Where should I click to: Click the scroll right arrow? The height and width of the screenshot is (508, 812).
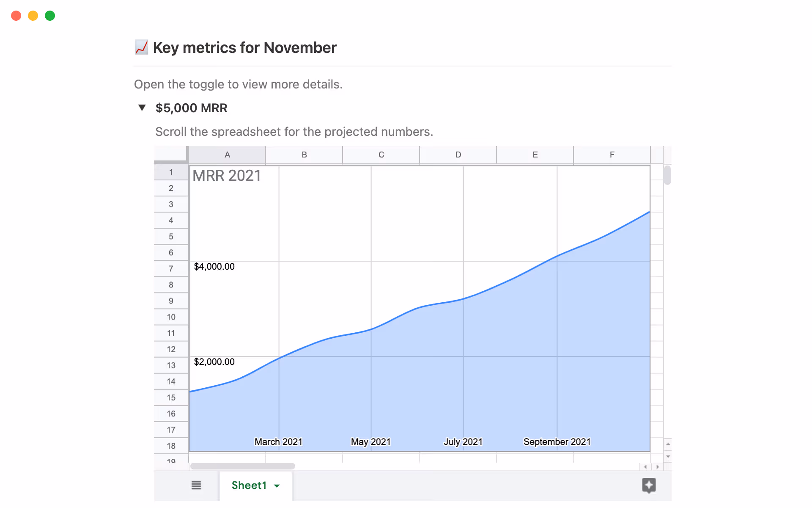[657, 467]
